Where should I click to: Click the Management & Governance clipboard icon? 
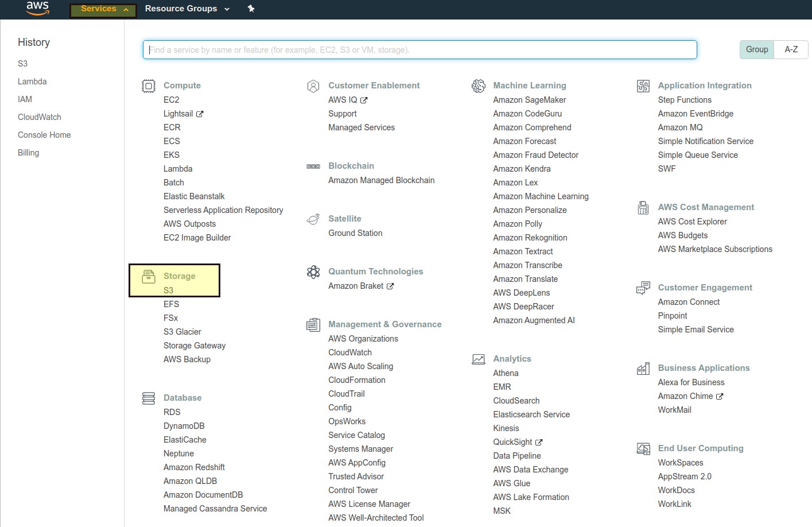click(x=313, y=325)
